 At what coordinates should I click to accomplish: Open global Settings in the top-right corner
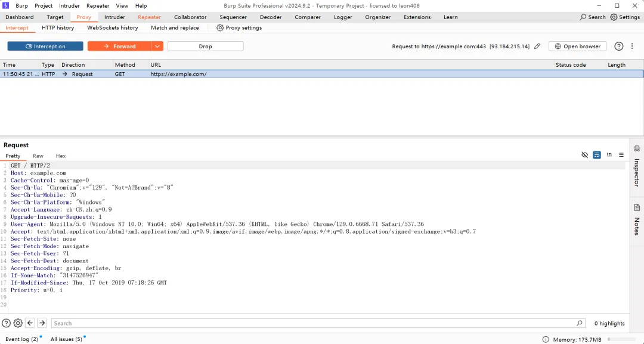coord(625,17)
